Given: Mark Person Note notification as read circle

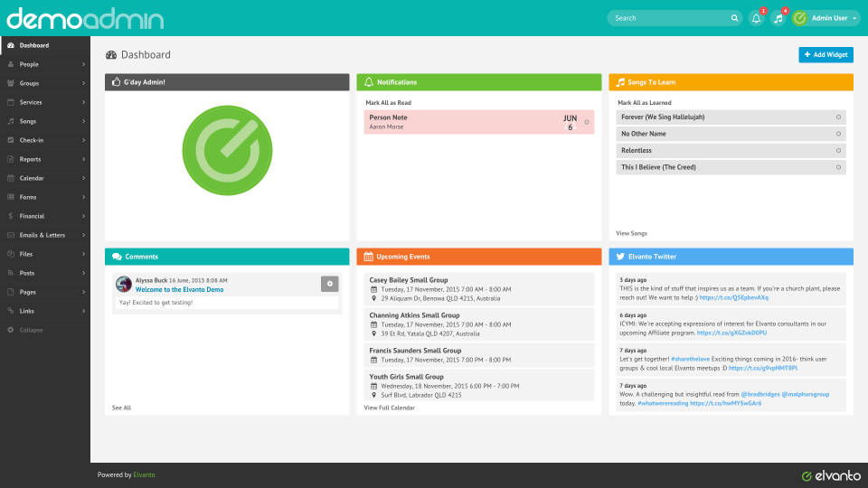Looking at the screenshot, I should (587, 122).
